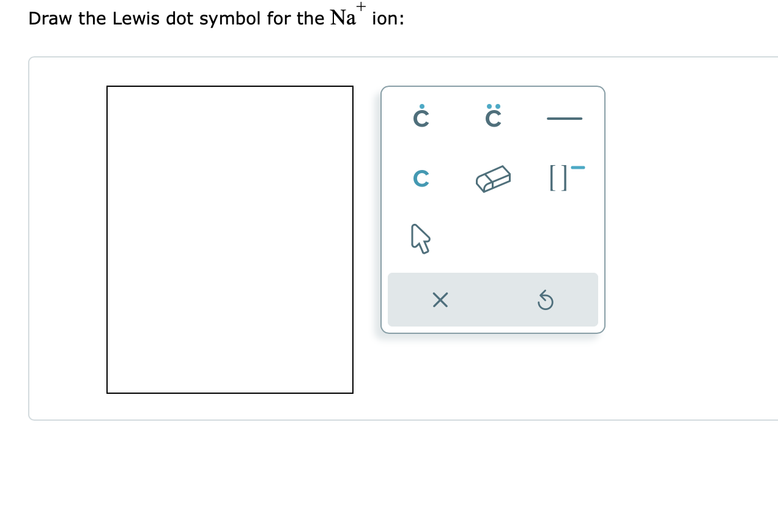The width and height of the screenshot is (778, 532).
Task: Switch from eraser to pointer tool
Action: point(421,237)
